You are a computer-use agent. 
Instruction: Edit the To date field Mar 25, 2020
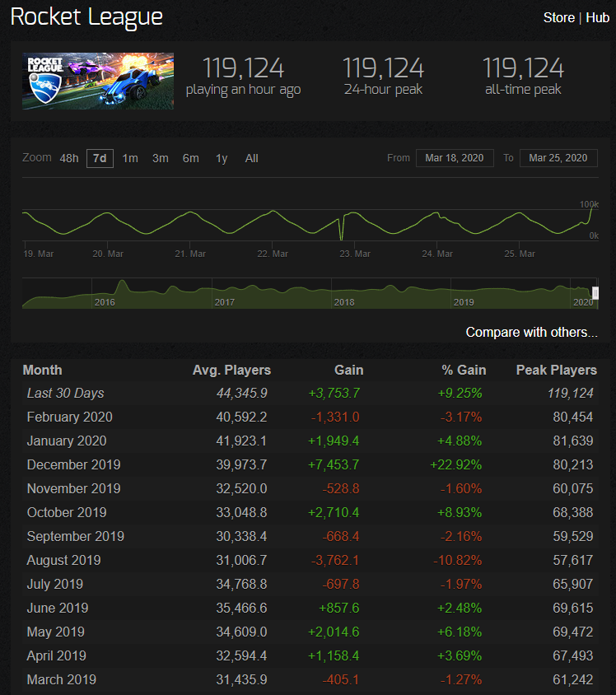pos(558,158)
